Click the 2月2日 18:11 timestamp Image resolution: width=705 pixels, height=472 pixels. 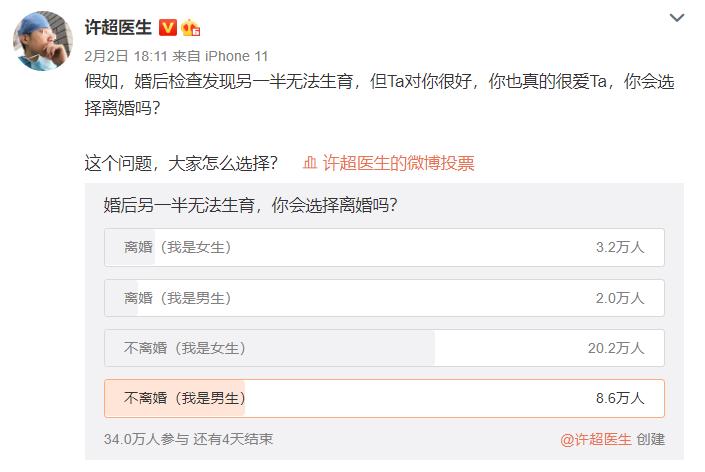coord(124,56)
